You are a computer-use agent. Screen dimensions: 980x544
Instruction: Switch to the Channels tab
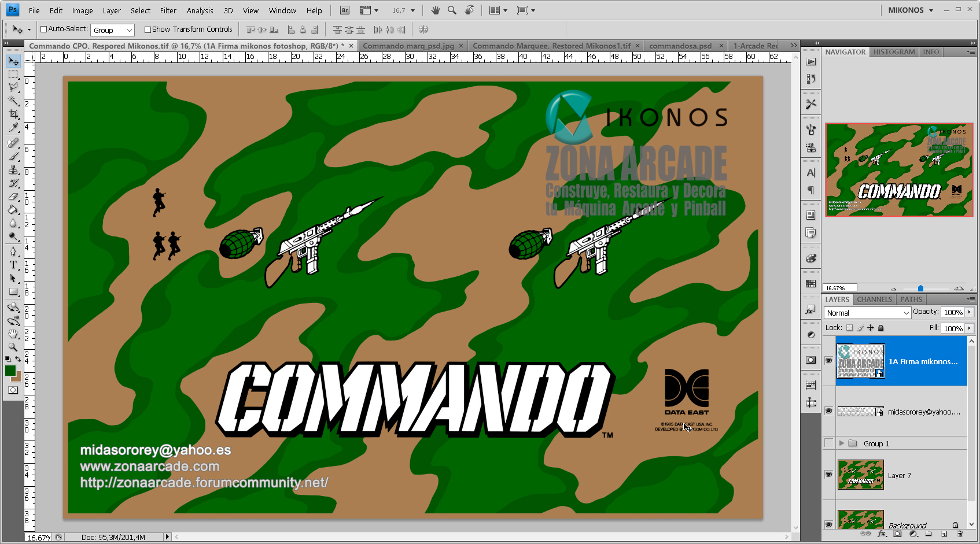pyautogui.click(x=874, y=299)
